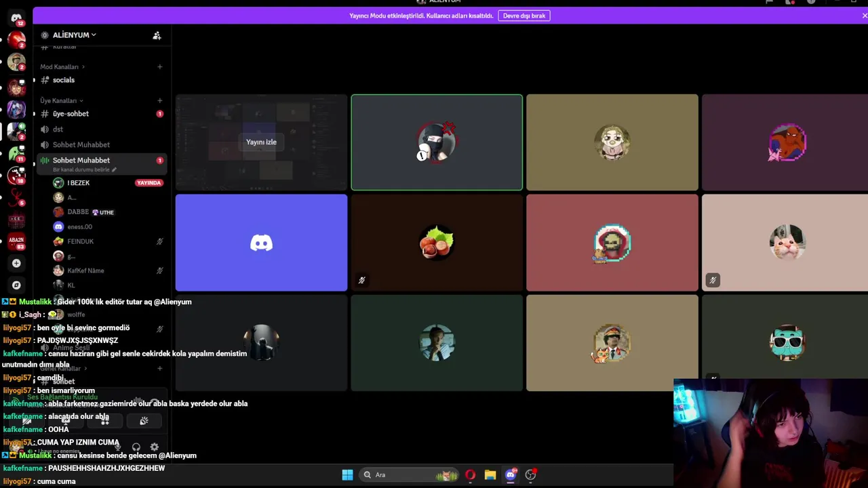The image size is (868, 488).
Task: Open Discord direct messages home icon
Action: [x=16, y=18]
